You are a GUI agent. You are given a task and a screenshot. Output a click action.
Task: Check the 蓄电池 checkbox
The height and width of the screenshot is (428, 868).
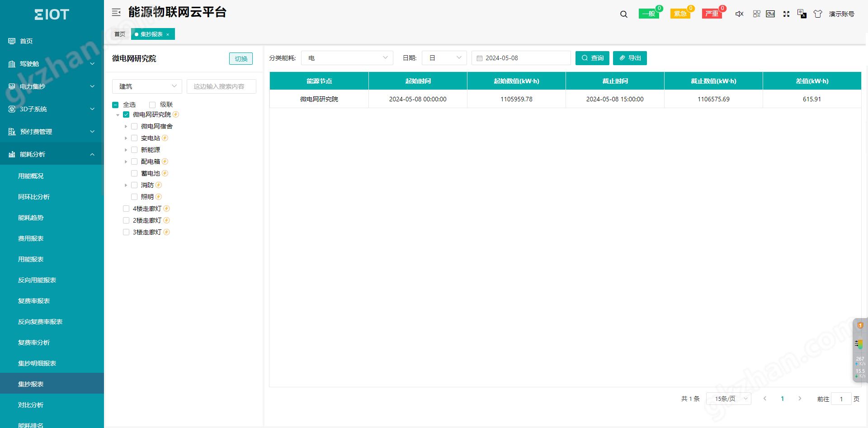click(134, 173)
